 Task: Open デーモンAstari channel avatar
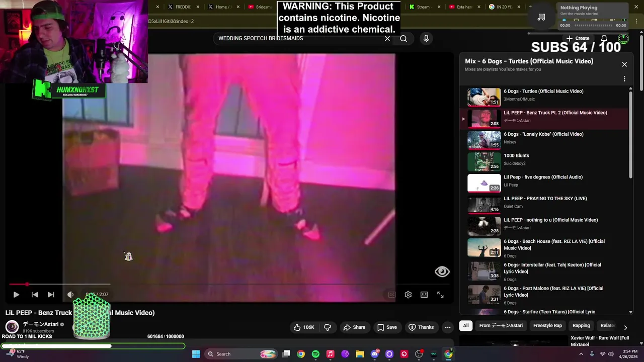[12, 327]
